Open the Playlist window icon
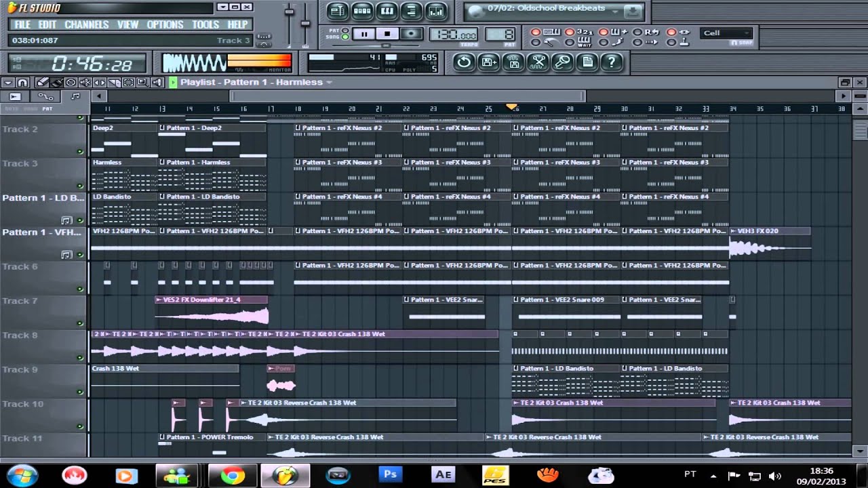 (337, 11)
